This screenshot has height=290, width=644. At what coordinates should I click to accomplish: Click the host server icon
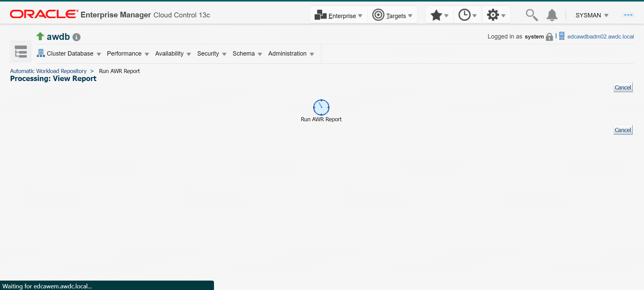coord(562,36)
